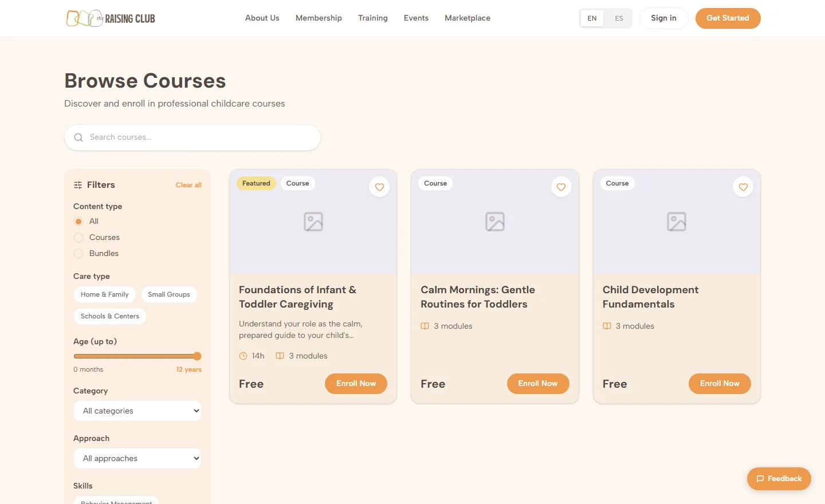Click the Filters sliders icon
Image resolution: width=825 pixels, height=504 pixels.
(78, 185)
